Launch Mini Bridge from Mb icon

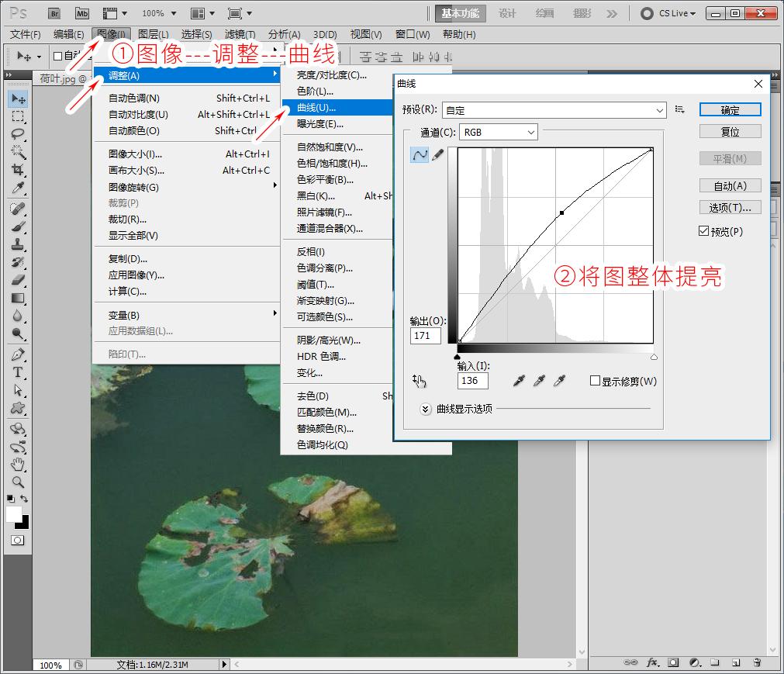(82, 13)
